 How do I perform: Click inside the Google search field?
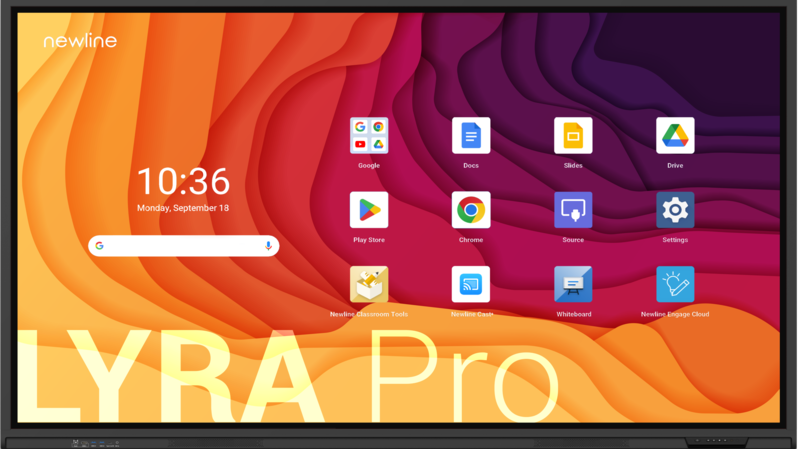183,246
